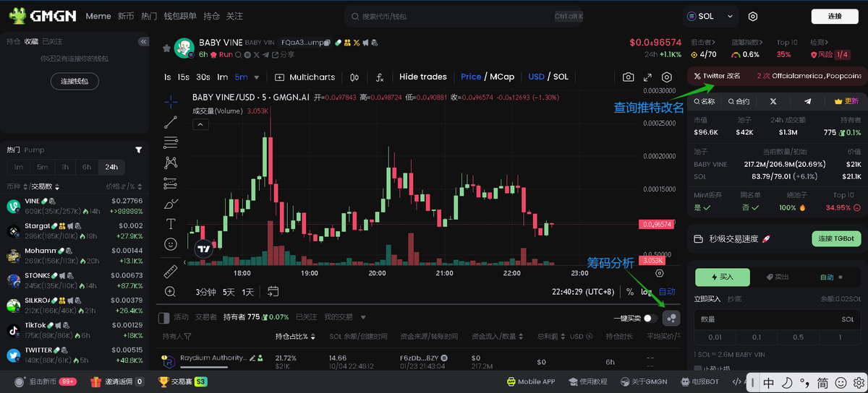Open the 钱包跟单 page

[181, 16]
